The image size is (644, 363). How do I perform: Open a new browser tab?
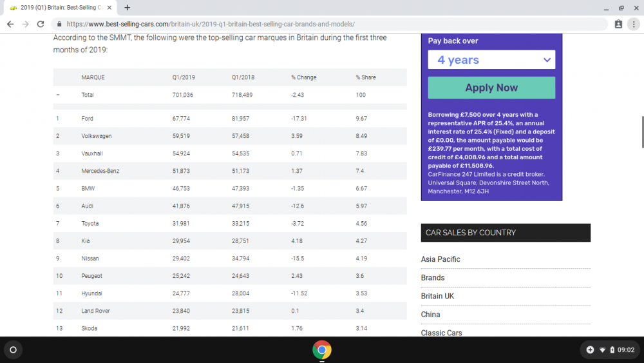[128, 7]
